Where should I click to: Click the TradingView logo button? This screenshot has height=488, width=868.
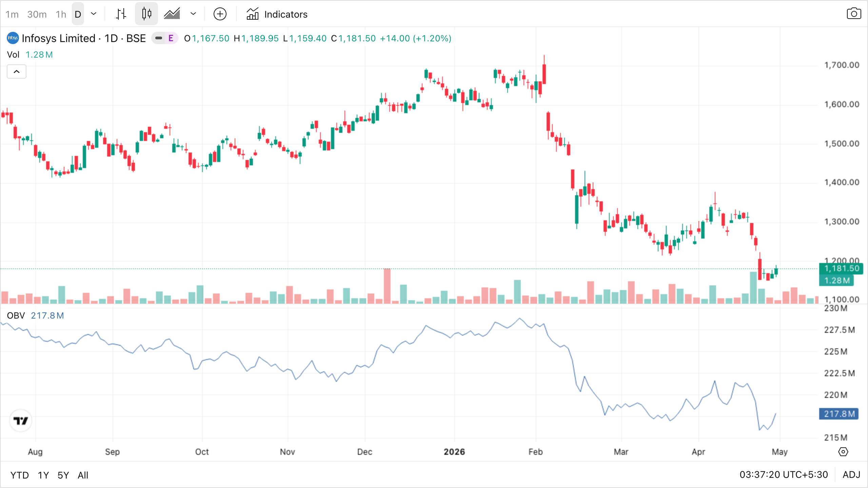pos(21,421)
